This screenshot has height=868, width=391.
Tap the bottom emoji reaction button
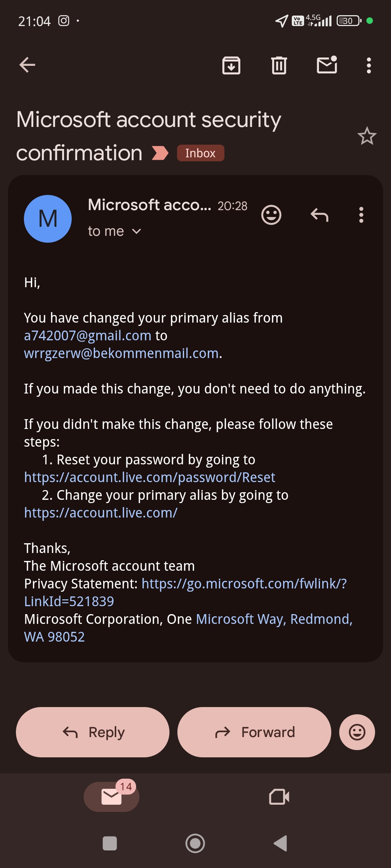pos(357,732)
